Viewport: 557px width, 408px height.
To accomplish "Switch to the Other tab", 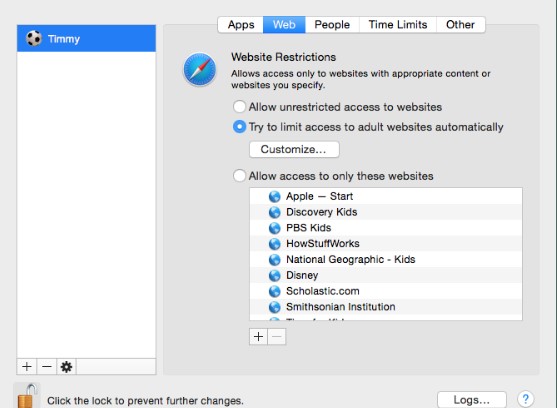I will click(x=460, y=25).
